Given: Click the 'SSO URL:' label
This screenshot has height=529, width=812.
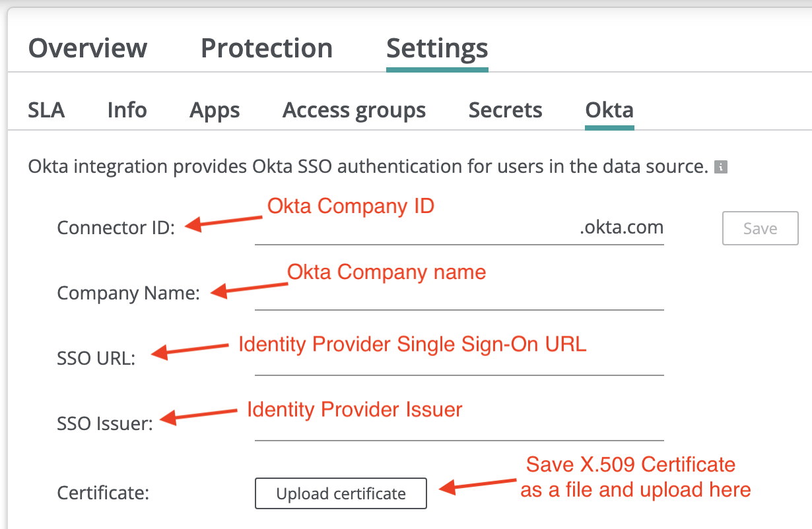Looking at the screenshot, I should tap(96, 359).
